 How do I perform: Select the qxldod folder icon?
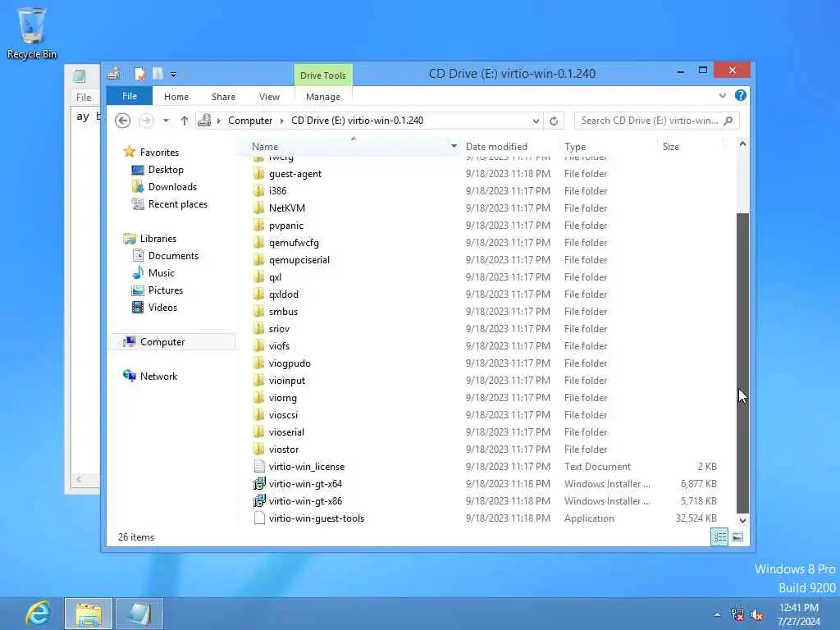point(258,294)
